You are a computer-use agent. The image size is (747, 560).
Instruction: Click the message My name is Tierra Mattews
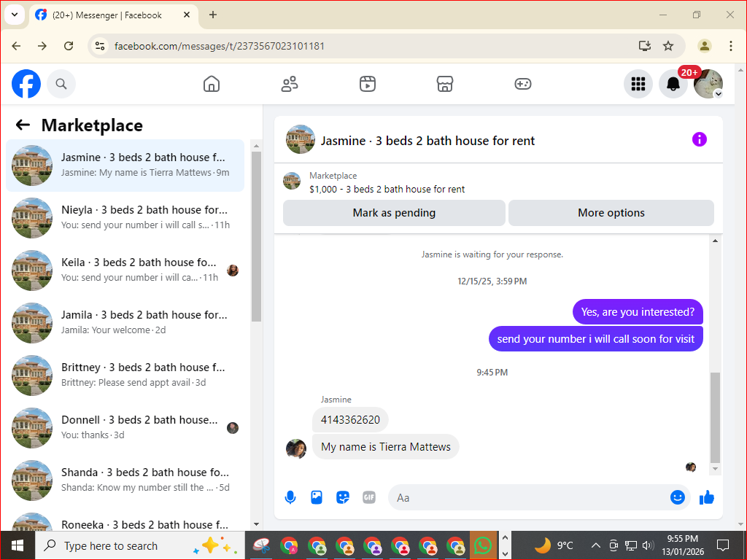(385, 447)
